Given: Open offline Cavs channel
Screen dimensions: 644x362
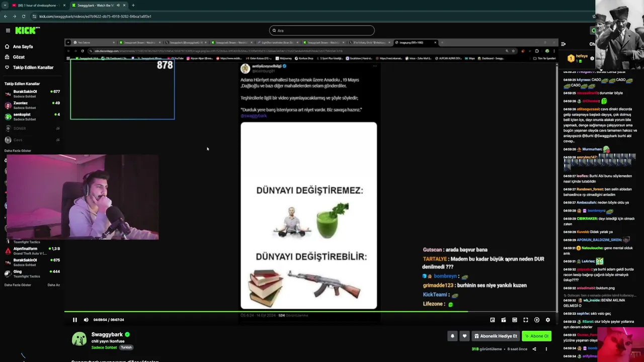Looking at the screenshot, I should [x=32, y=140].
